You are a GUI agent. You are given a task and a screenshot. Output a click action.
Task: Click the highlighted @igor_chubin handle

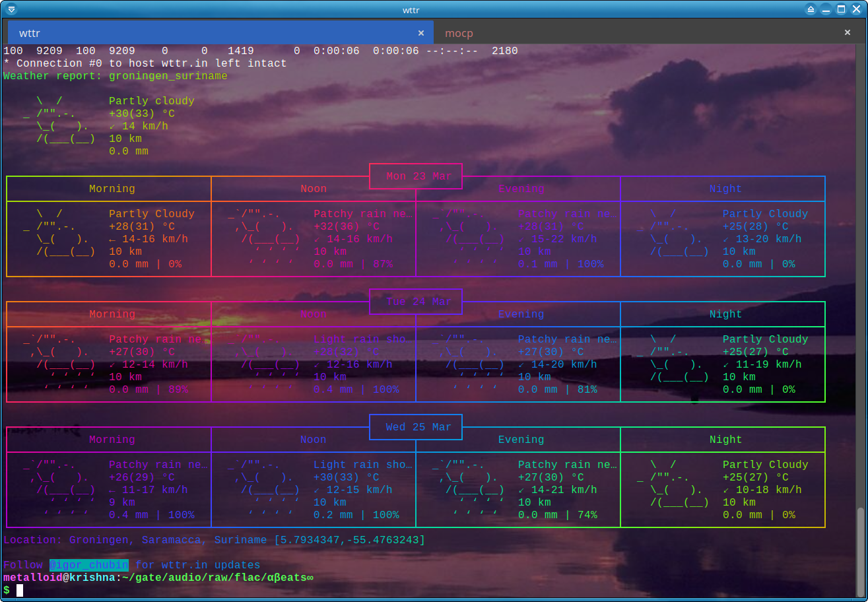pyautogui.click(x=89, y=565)
